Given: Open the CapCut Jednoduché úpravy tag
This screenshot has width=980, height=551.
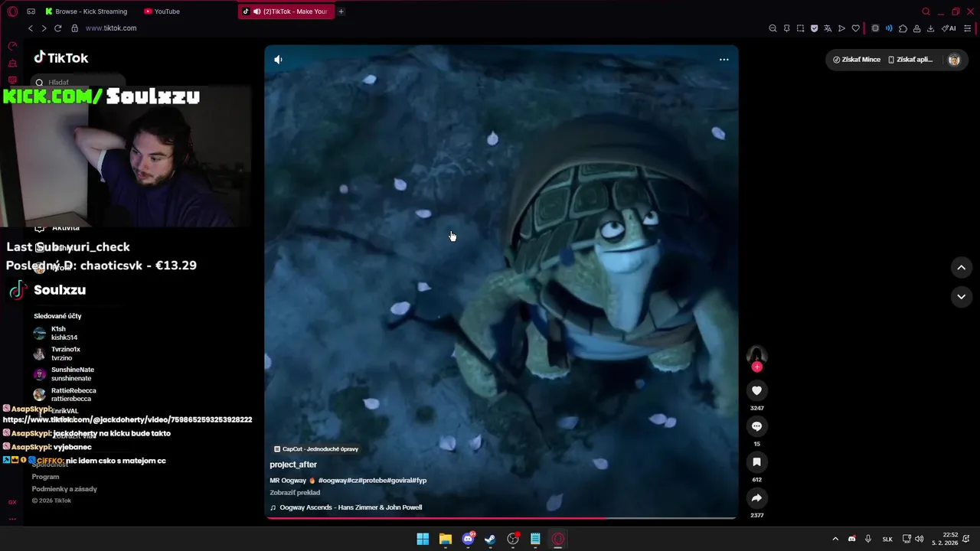Looking at the screenshot, I should [316, 449].
